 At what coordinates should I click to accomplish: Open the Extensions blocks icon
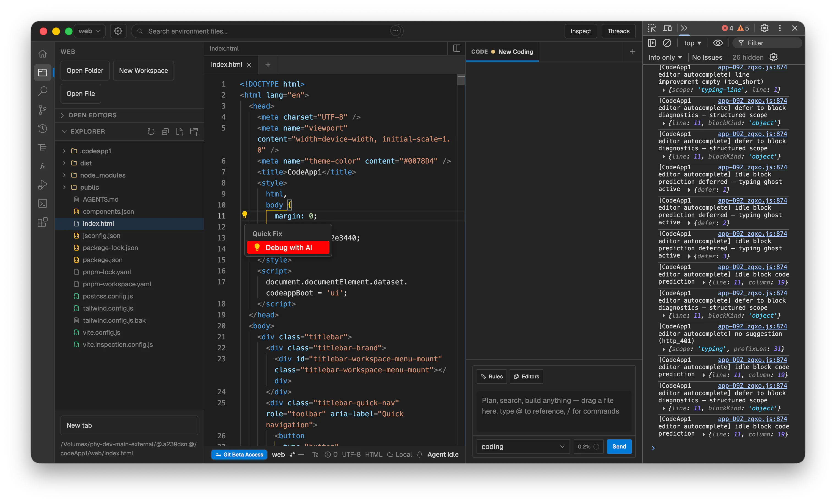point(42,222)
